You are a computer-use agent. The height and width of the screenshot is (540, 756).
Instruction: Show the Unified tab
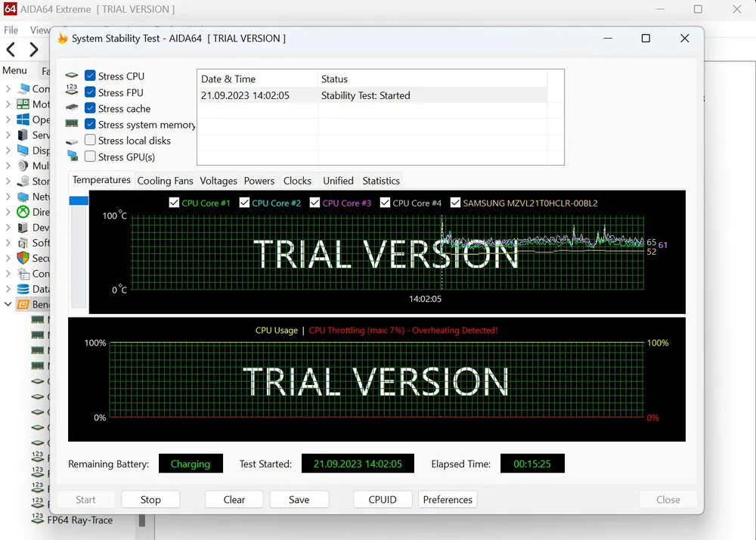tap(338, 181)
